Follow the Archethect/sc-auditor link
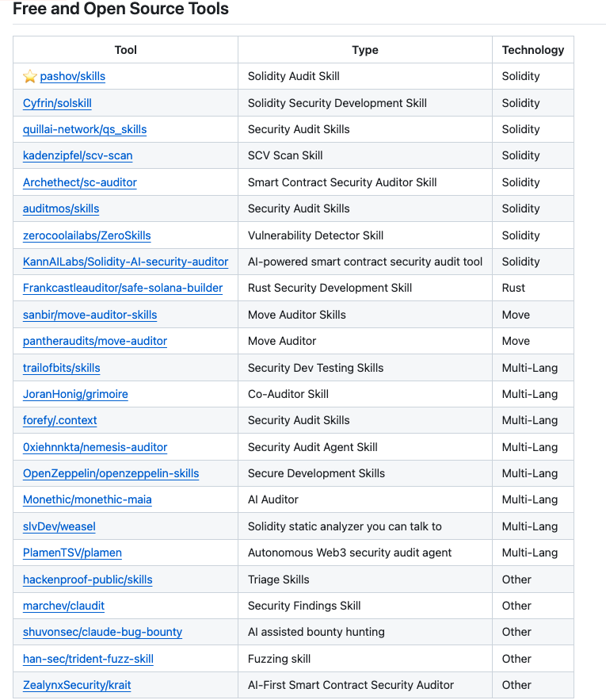This screenshot has height=700, width=606. pos(80,182)
